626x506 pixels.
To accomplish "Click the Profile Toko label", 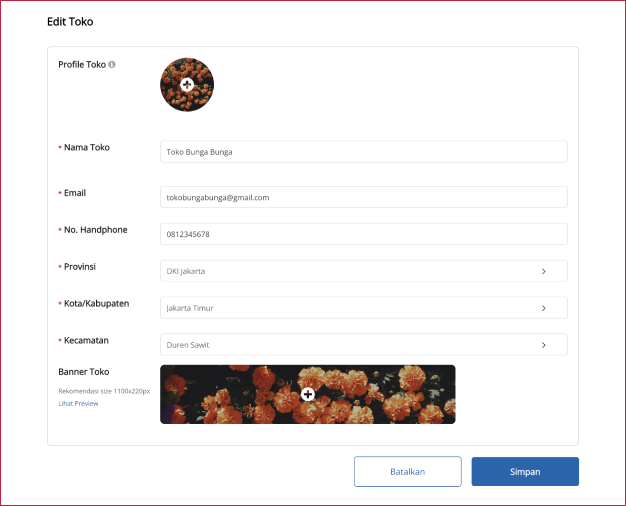I will point(82,64).
